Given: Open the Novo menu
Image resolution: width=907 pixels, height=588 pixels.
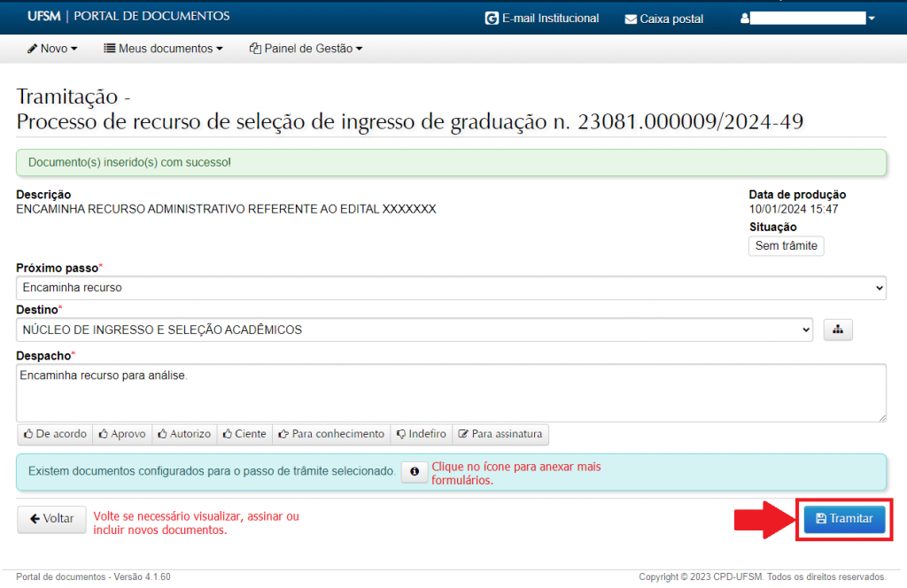Looking at the screenshot, I should [x=52, y=49].
